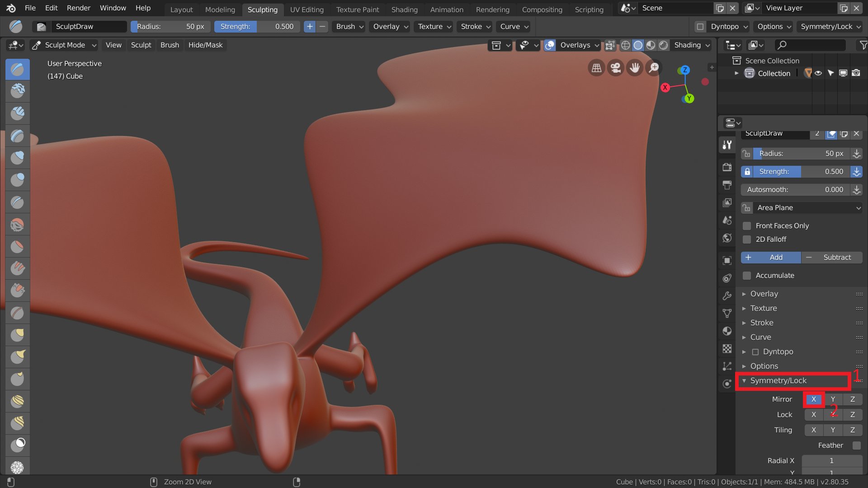Screen dimensions: 868x488
Task: Adjust the Autosmooth slider
Action: coord(796,190)
